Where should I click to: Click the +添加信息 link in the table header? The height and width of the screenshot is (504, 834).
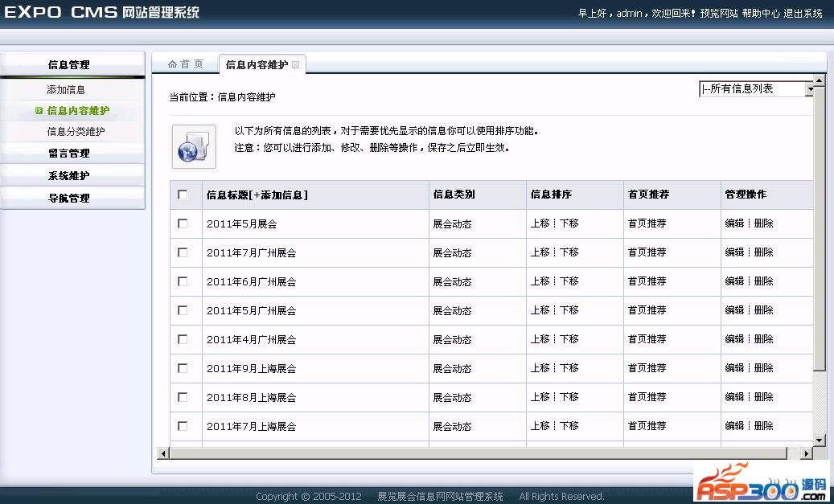[278, 195]
